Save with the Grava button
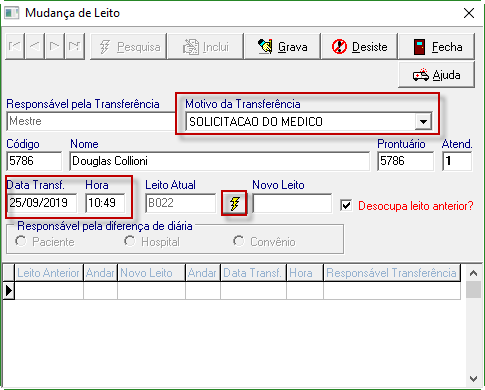This screenshot has width=485, height=390. click(282, 47)
